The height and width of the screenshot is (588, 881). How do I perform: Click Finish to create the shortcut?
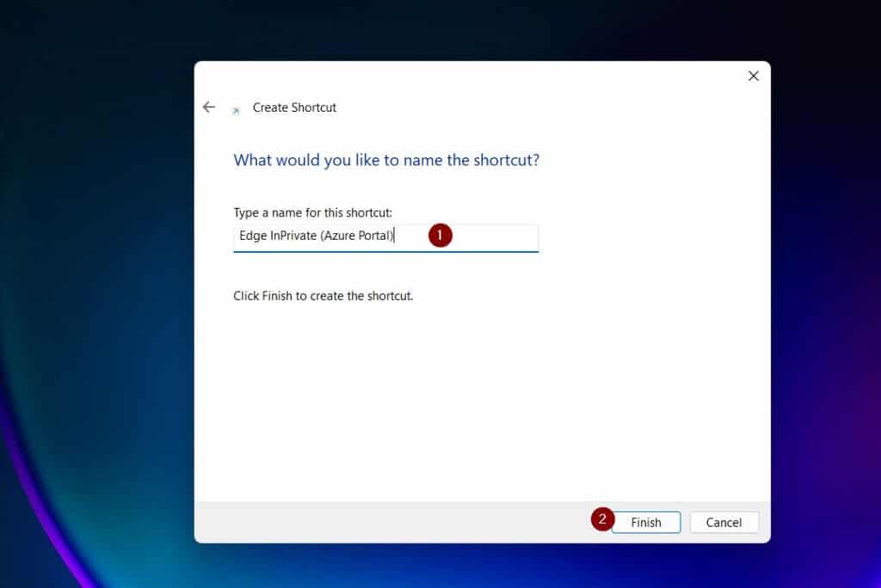click(645, 523)
